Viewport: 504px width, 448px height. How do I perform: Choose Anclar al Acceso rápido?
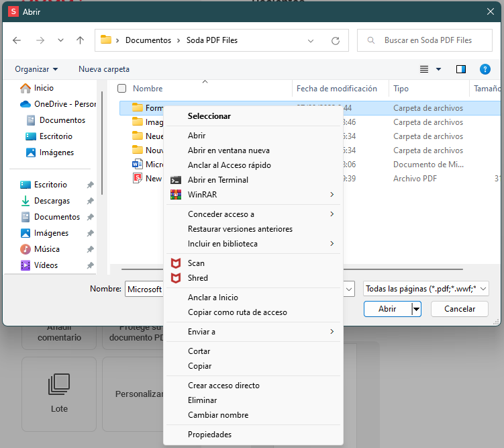253,165
